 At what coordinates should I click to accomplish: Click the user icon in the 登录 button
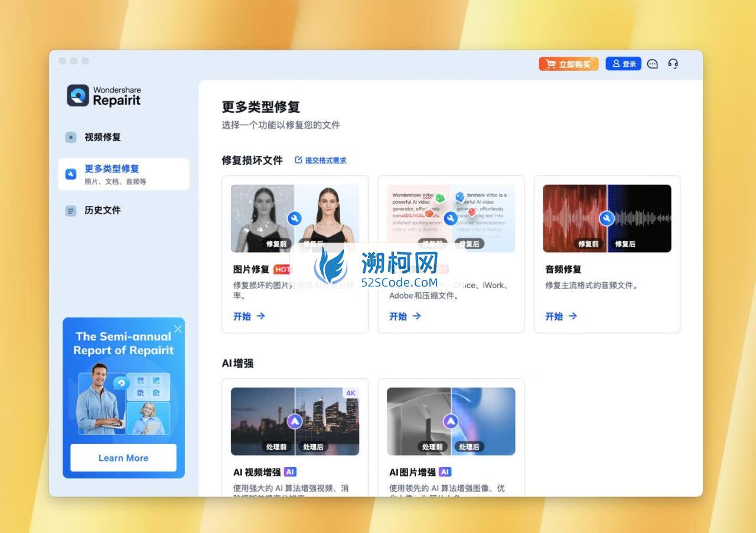point(616,63)
